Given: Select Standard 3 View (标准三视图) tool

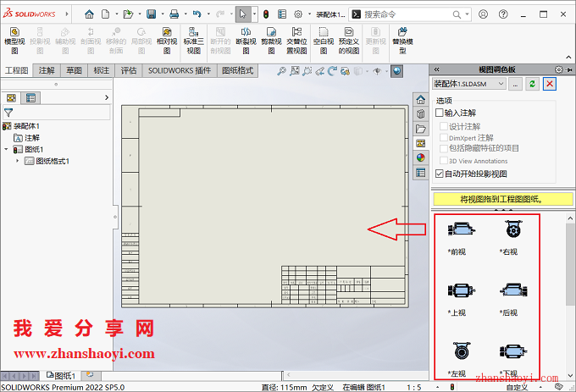Looking at the screenshot, I should [x=193, y=41].
